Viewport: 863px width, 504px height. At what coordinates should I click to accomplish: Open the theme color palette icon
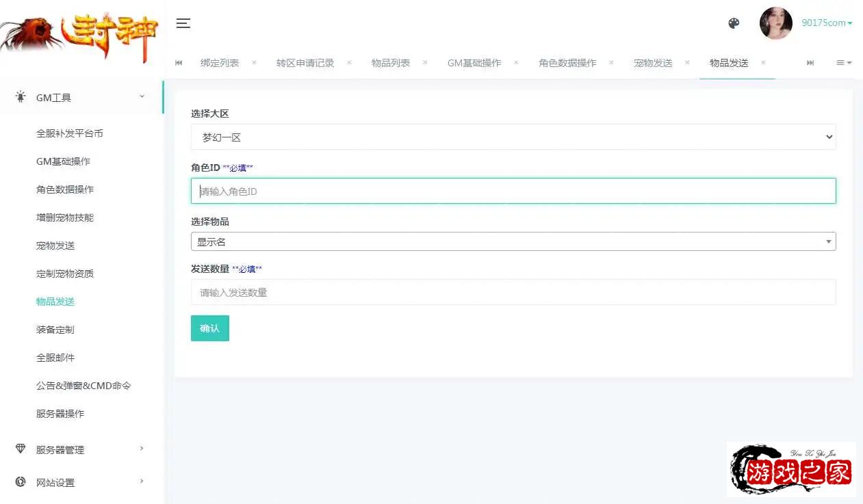[x=734, y=23]
